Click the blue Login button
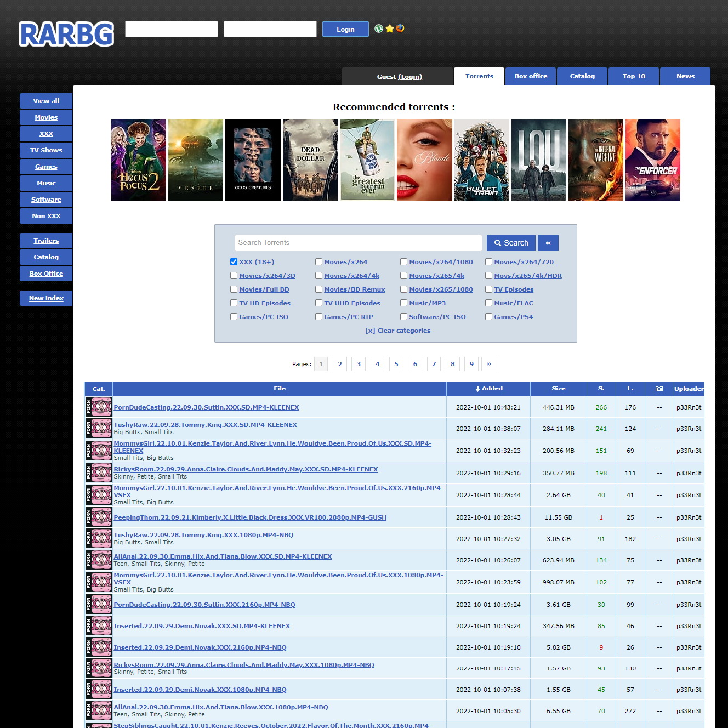 345,29
